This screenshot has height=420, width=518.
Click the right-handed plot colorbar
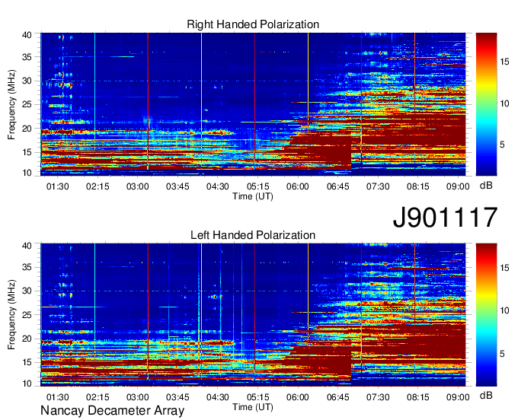pyautogui.click(x=486, y=104)
